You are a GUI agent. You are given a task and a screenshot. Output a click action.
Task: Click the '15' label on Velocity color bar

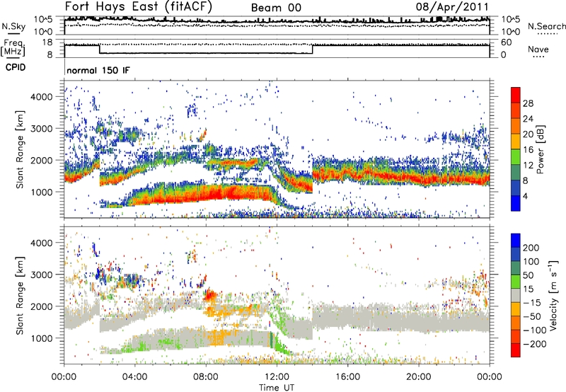(528, 289)
